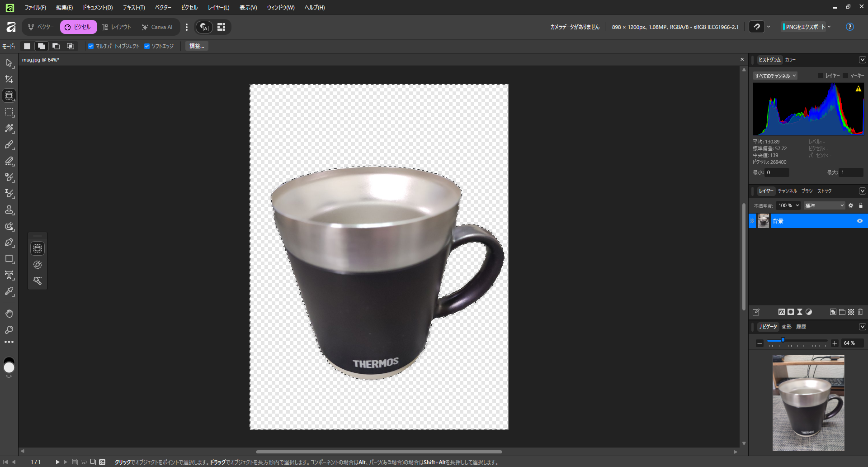The width and height of the screenshot is (868, 467).
Task: Click the navigator zoom slider handle
Action: click(783, 340)
